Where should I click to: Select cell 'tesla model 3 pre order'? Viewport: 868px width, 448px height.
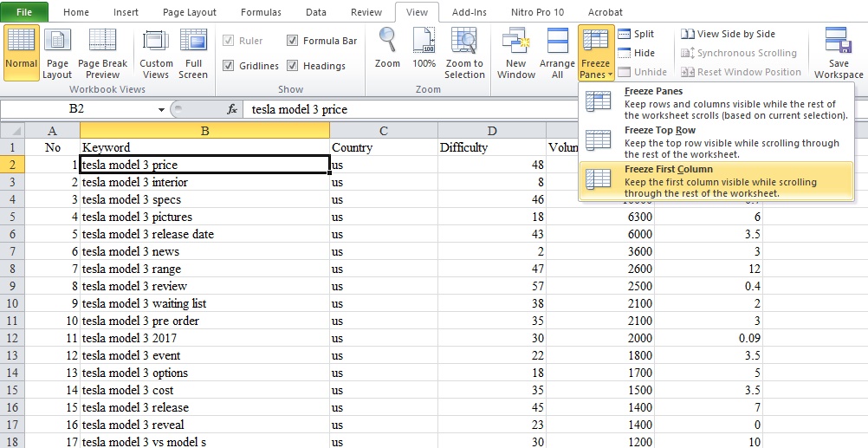(204, 321)
